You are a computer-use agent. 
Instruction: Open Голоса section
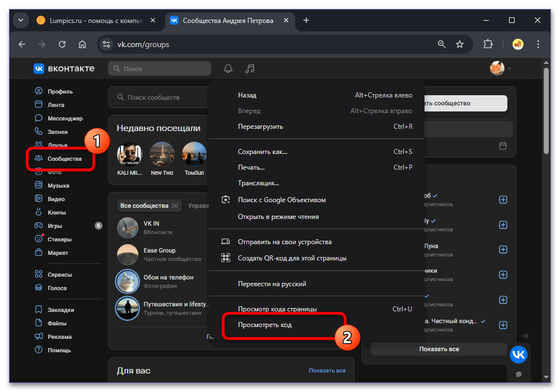(x=50, y=288)
